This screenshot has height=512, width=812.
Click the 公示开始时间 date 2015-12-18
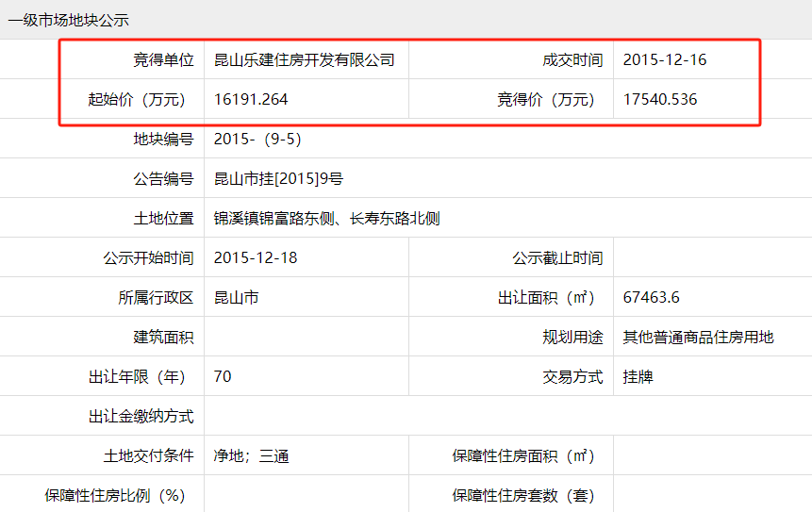point(256,258)
